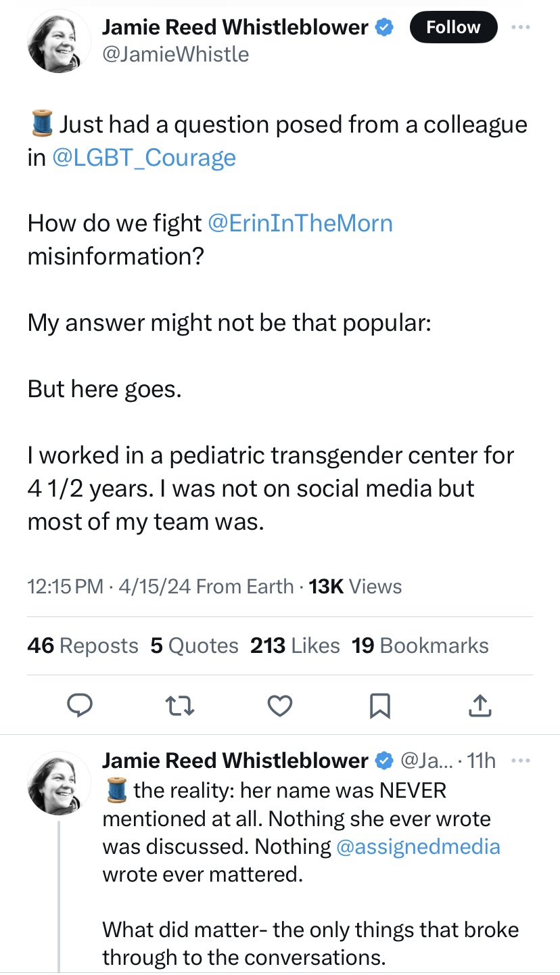The width and height of the screenshot is (560, 975).
Task: View the 46 Reposts list
Action: coord(83,645)
